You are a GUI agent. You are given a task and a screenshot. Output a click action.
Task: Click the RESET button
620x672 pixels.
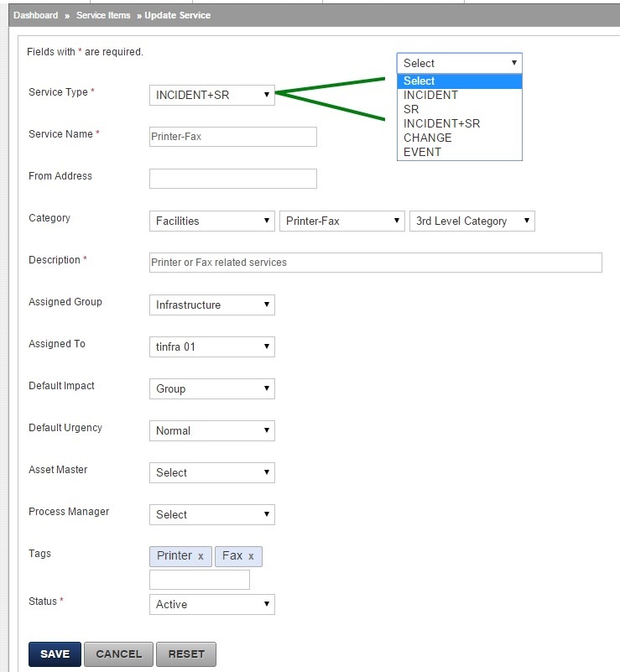point(186,654)
